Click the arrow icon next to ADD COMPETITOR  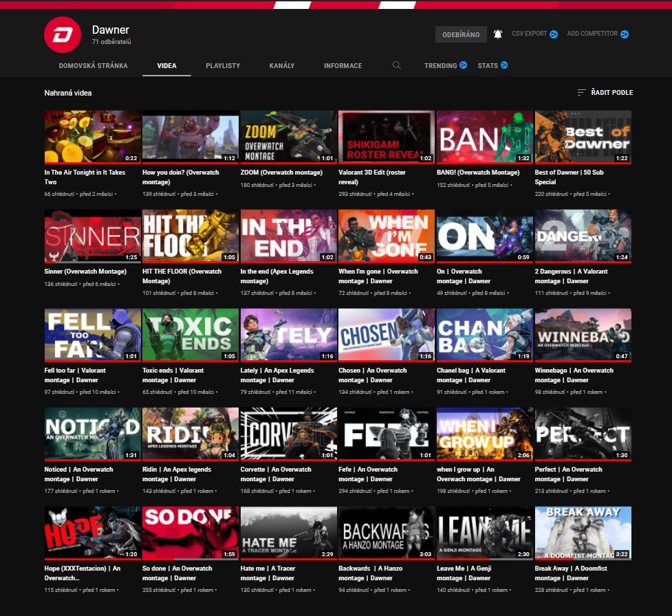click(x=625, y=34)
